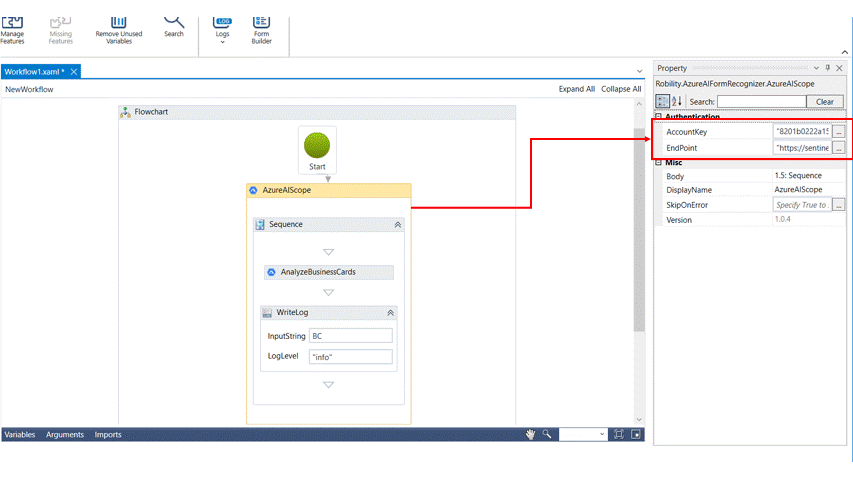
Task: Open Manage Features in the ribbon
Action: pos(12,28)
